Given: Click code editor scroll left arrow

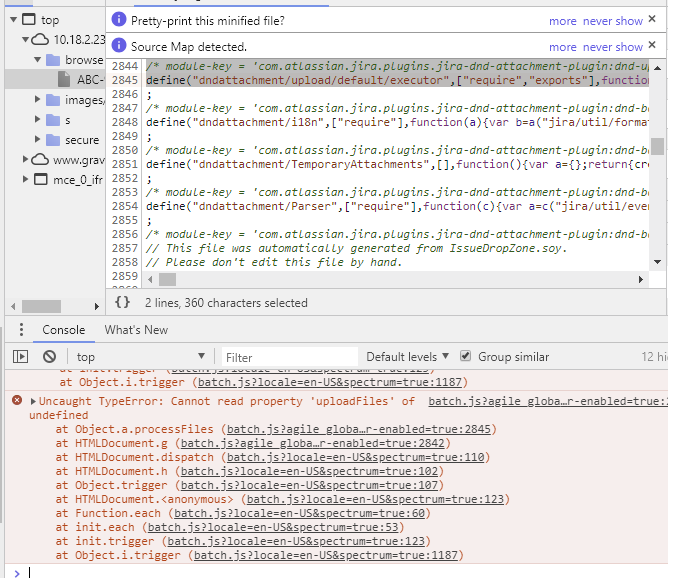Looking at the screenshot, I should point(150,279).
